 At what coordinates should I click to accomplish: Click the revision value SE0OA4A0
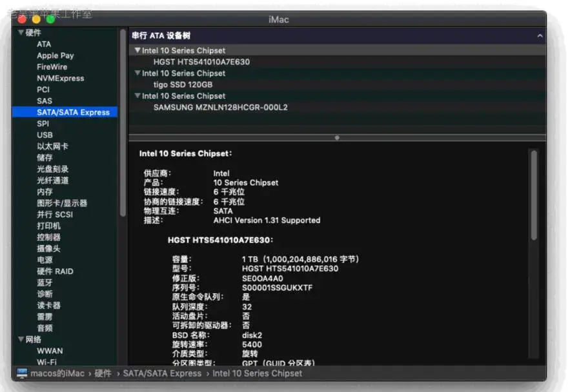(262, 279)
